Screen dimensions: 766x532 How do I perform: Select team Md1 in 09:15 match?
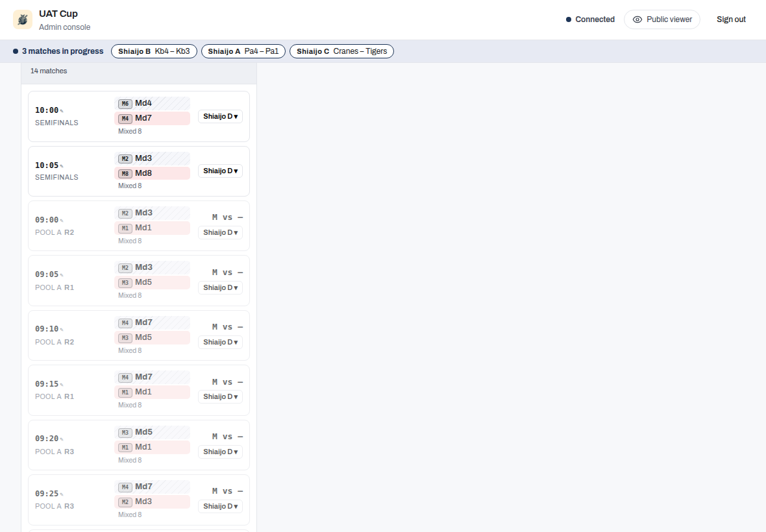point(153,392)
